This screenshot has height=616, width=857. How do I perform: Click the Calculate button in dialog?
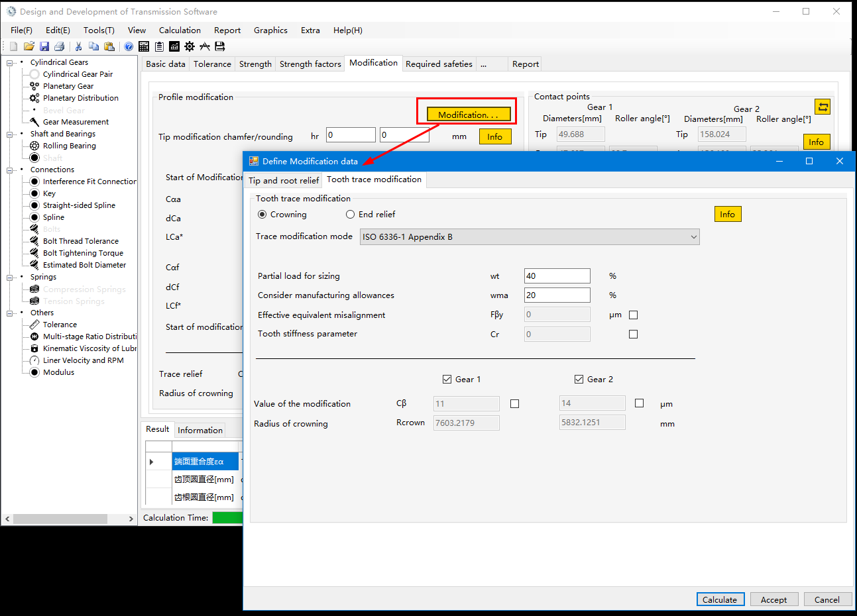(x=720, y=599)
